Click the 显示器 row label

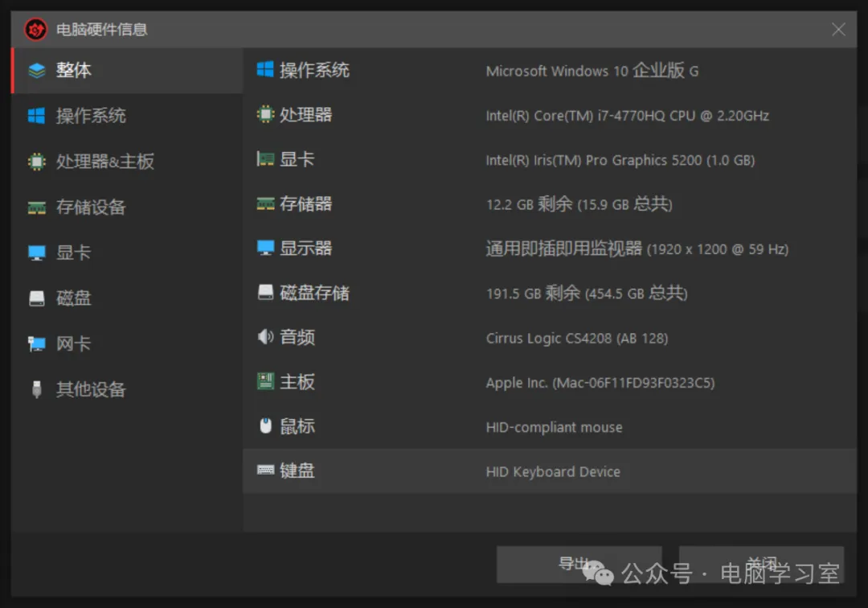(x=305, y=248)
